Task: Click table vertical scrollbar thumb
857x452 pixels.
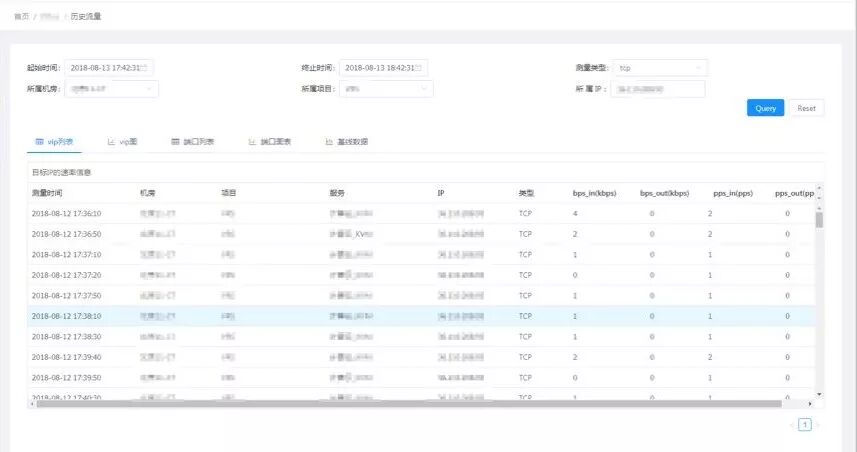Action: [x=819, y=220]
